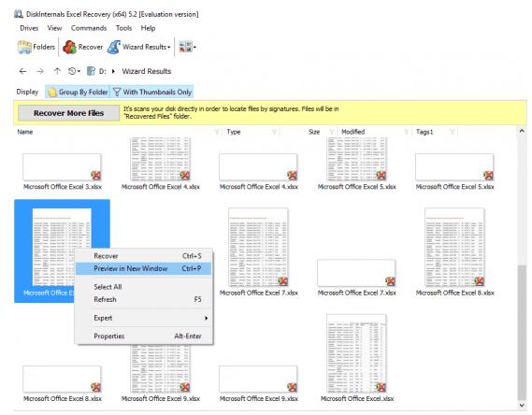Click the Recover More Files button
The height and width of the screenshot is (415, 532).
(x=68, y=113)
